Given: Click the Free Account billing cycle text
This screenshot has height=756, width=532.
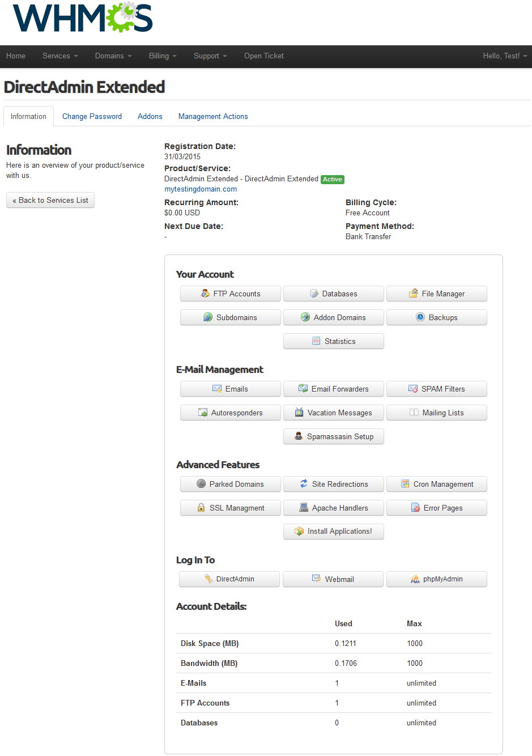Looking at the screenshot, I should click(x=368, y=213).
